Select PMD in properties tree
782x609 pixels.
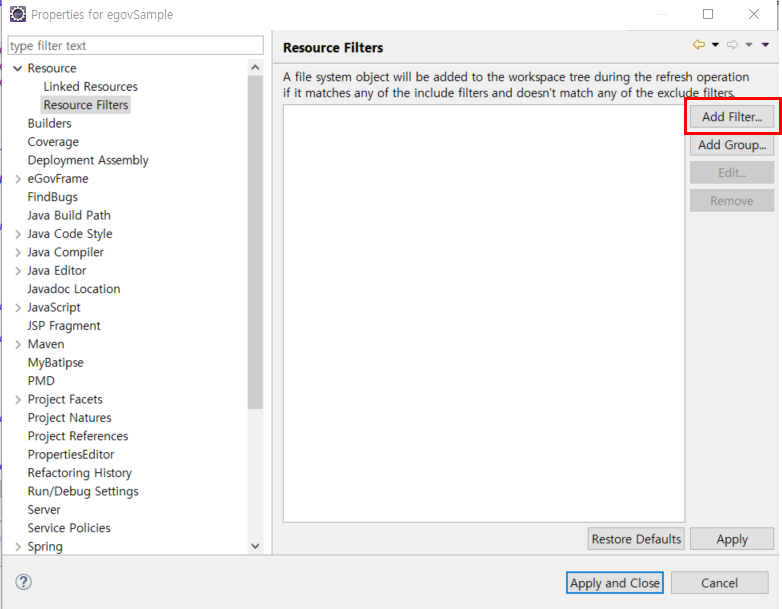click(41, 381)
